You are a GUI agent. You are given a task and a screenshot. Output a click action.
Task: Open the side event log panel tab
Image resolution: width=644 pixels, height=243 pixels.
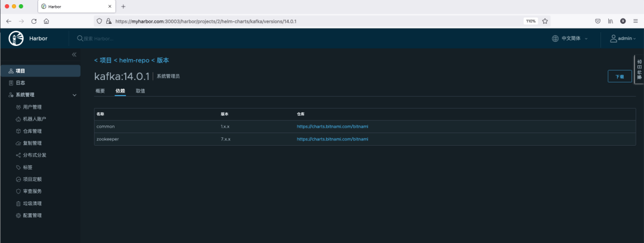click(x=639, y=69)
